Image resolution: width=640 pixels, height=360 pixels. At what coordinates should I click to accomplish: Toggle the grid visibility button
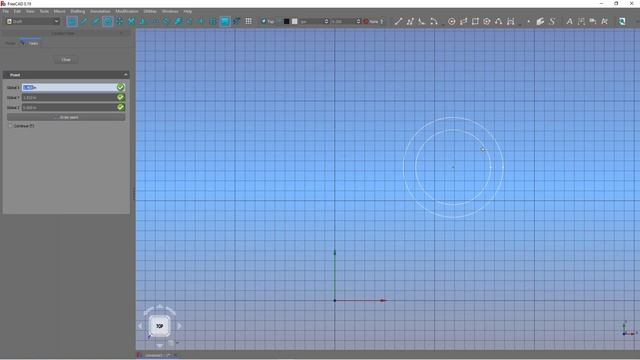coord(248,21)
